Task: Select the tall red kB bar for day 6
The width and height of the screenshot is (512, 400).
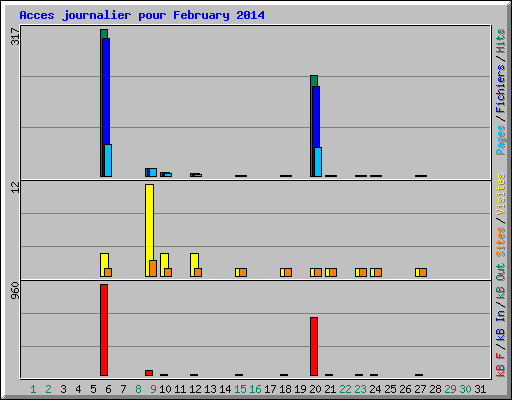Action: tap(104, 330)
